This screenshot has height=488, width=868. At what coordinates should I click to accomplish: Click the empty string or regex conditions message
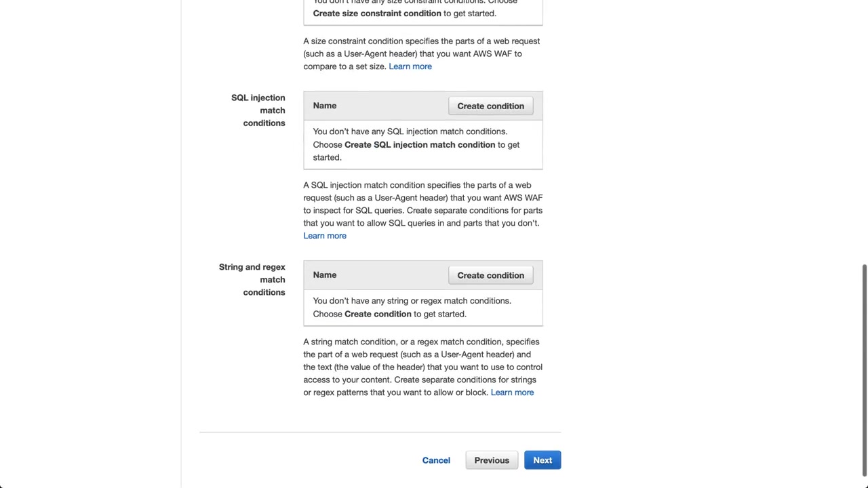(x=412, y=301)
